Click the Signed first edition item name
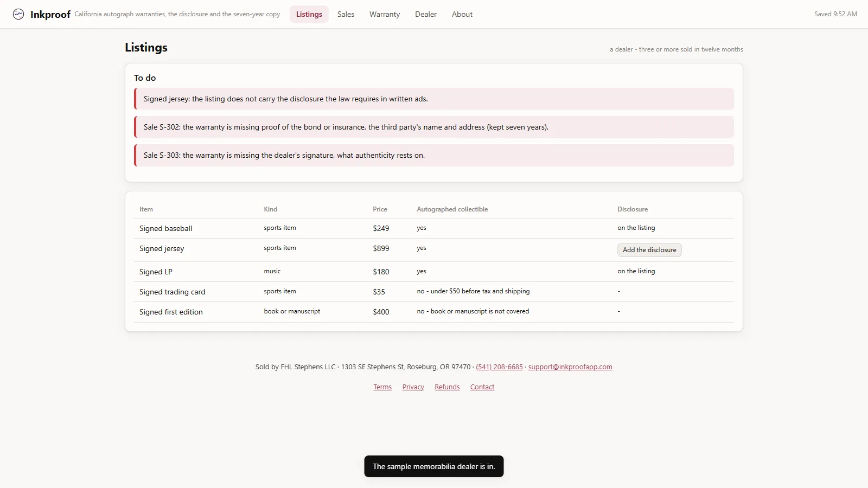 pos(171,312)
